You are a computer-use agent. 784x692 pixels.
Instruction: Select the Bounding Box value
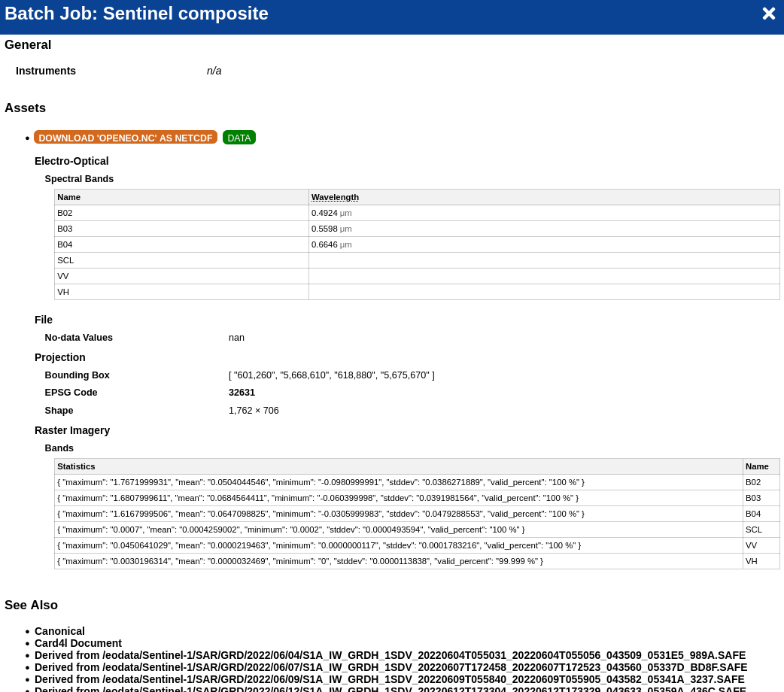click(x=331, y=375)
